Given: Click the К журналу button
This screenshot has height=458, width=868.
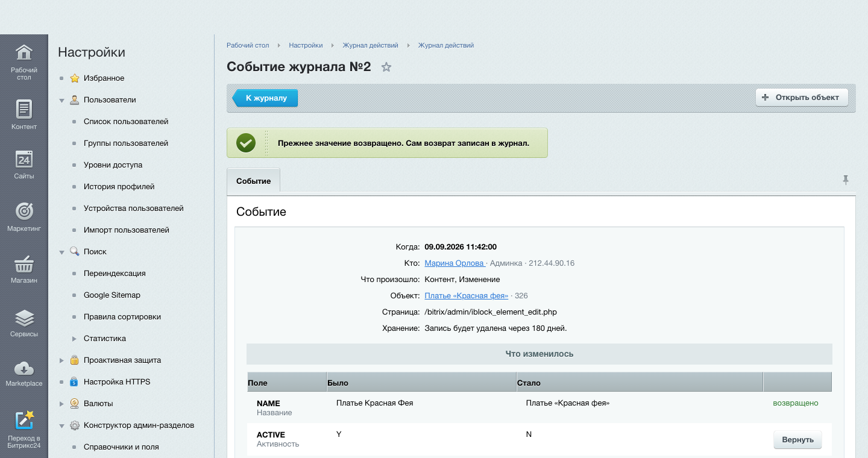Looking at the screenshot, I should pos(265,98).
